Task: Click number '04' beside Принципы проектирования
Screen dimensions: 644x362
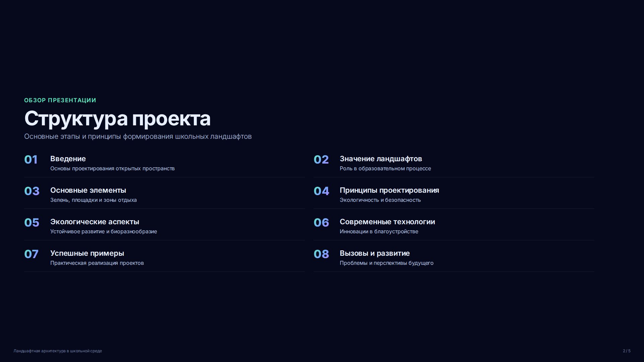Action: [321, 191]
